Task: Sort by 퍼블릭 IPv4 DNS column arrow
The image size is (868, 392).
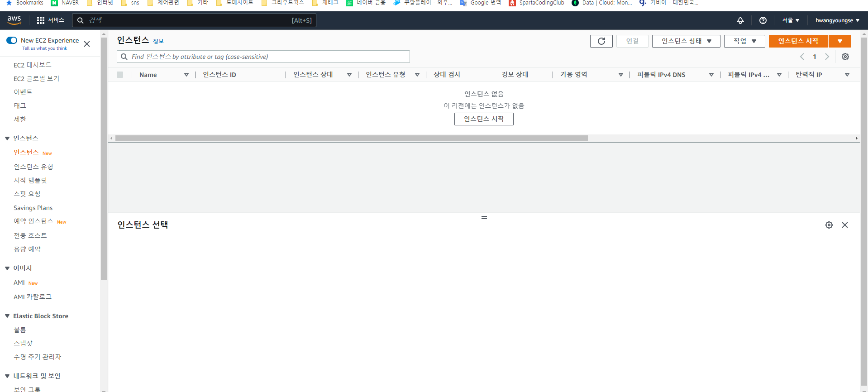Action: click(711, 75)
